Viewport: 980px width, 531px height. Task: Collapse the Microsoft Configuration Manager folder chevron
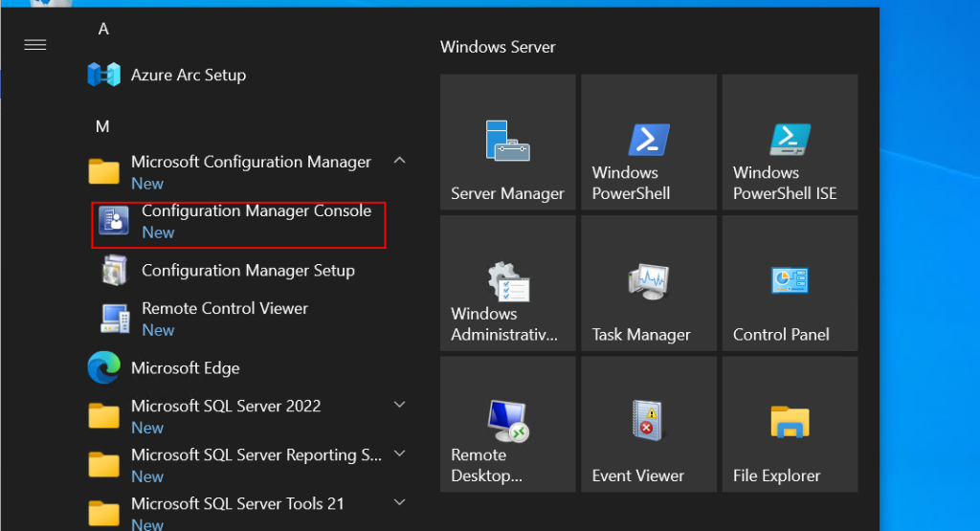[400, 162]
